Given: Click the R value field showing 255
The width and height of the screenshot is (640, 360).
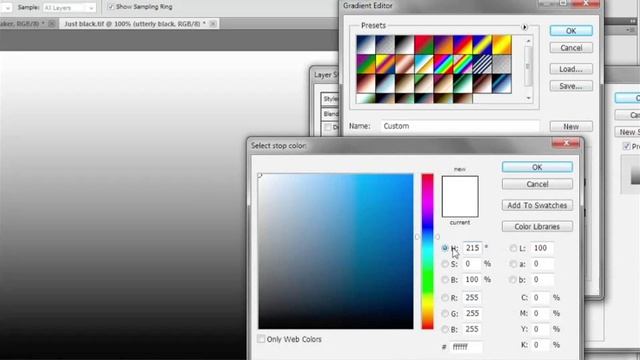Looking at the screenshot, I should tap(472, 298).
